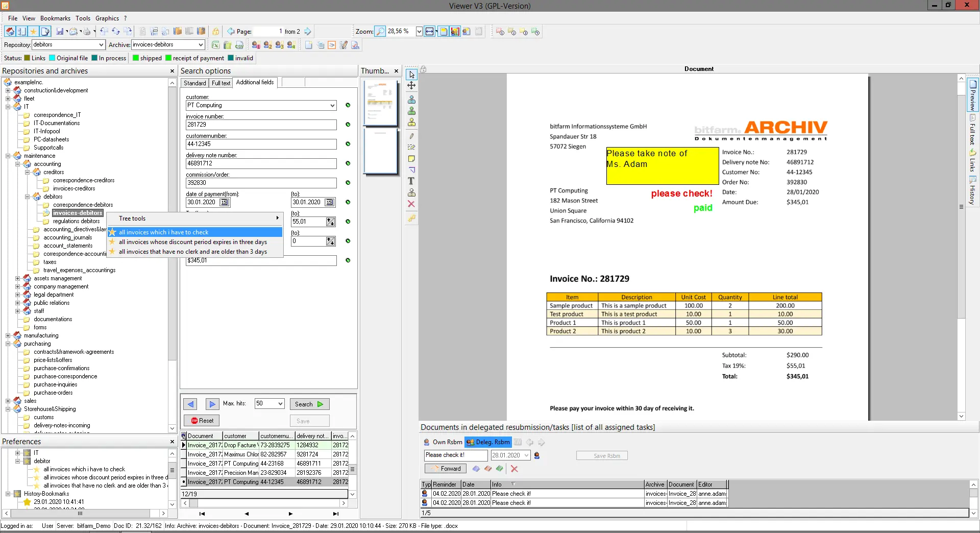980x533 pixels.
Task: Click the blue eraser status icon
Action: point(476,469)
